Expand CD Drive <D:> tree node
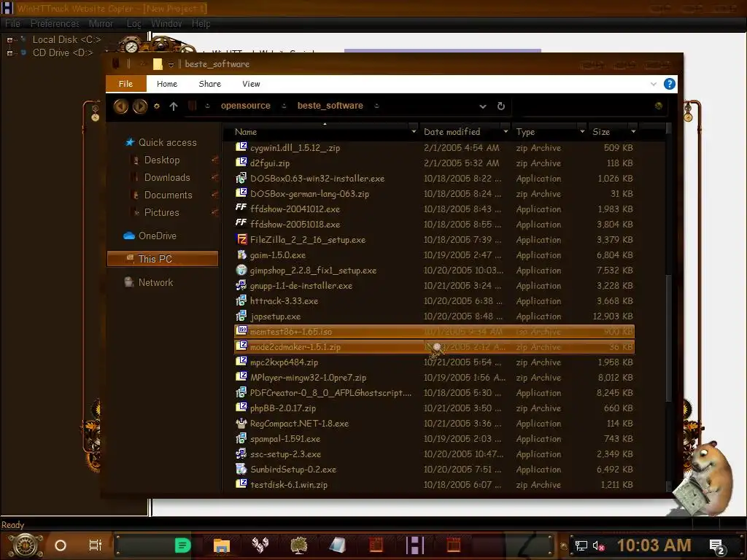 [9, 52]
